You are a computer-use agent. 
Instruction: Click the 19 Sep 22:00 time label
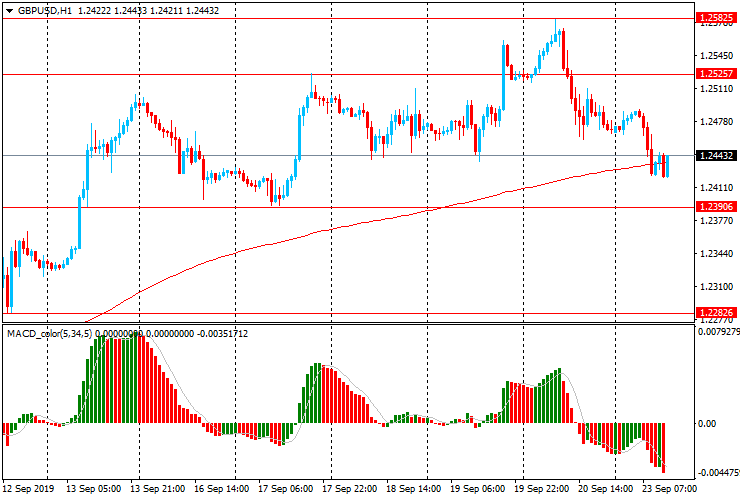click(x=541, y=489)
